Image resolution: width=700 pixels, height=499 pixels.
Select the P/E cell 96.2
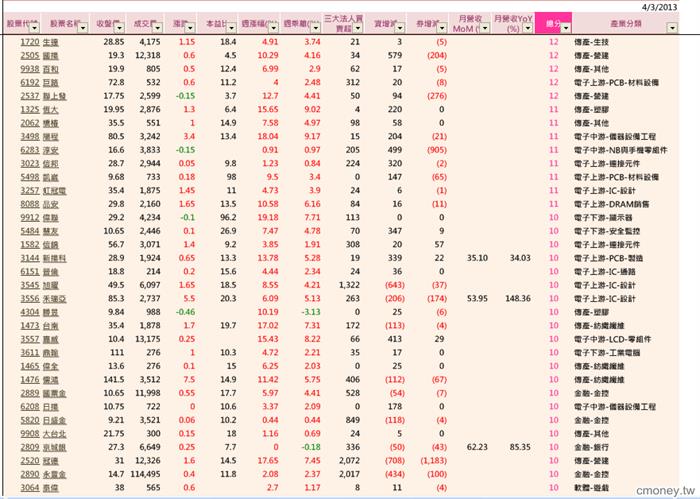pyautogui.click(x=228, y=217)
